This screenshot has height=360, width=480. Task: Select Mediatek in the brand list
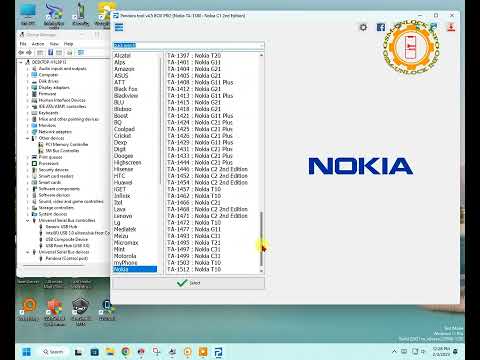click(x=125, y=229)
